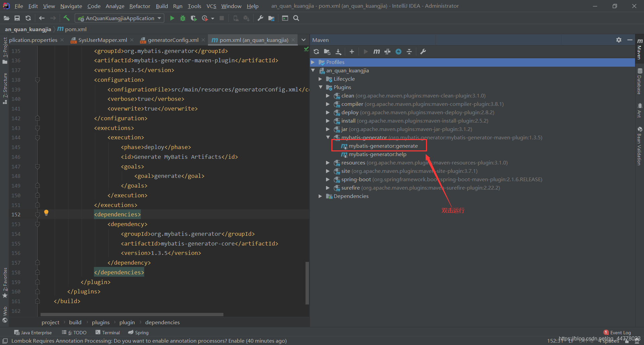Click the Search Everywhere magnifier icon

[x=296, y=18]
